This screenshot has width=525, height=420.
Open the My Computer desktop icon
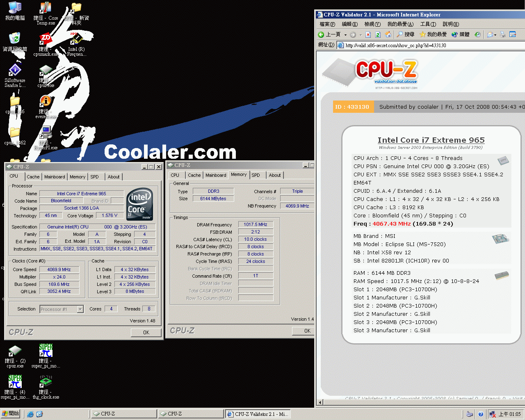point(15,11)
